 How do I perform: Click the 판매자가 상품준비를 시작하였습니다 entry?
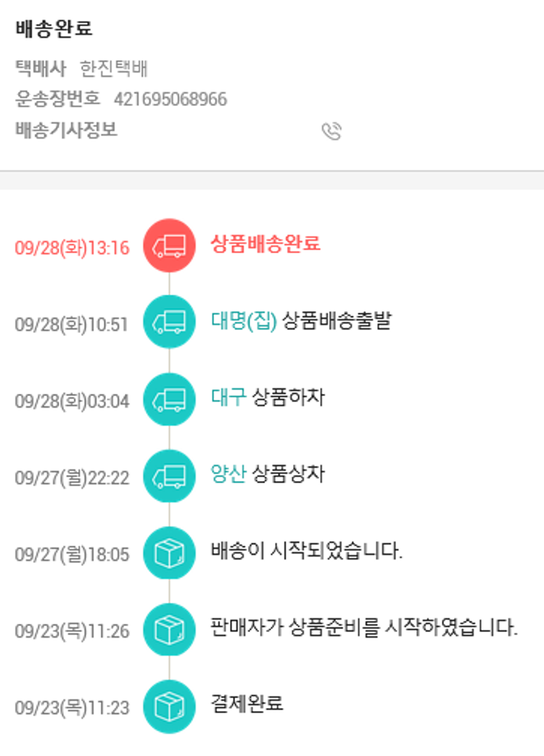(x=364, y=628)
